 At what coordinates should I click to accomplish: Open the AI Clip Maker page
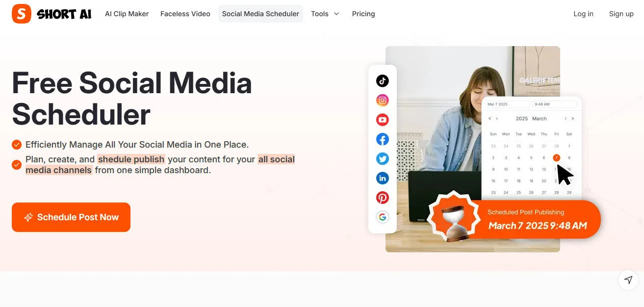(127, 14)
